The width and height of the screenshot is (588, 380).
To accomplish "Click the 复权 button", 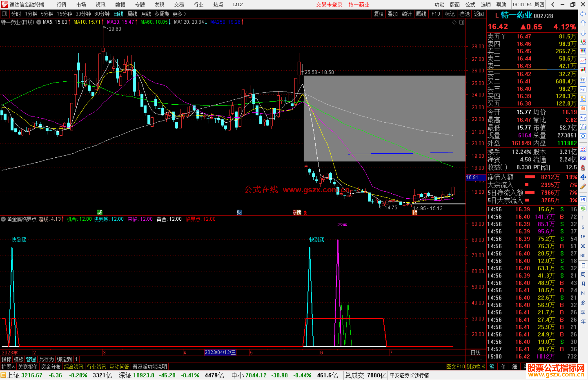I will pos(378,14).
